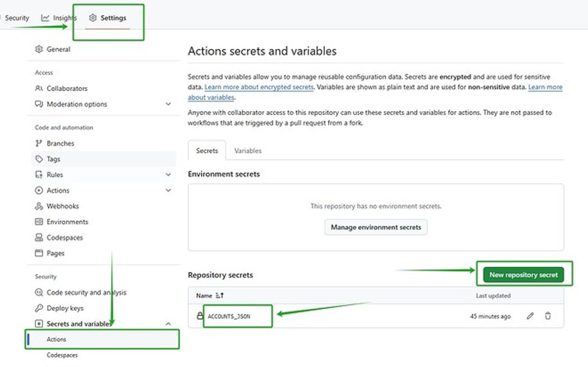Click the Deploy keys key icon
588x367 pixels.
pos(39,308)
